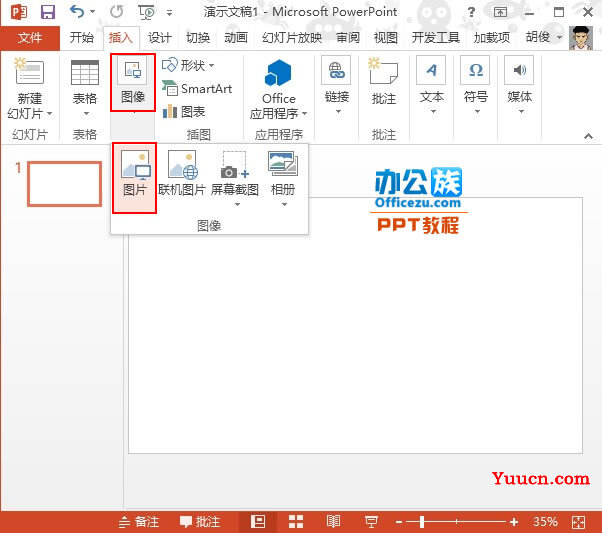602x533 pixels.
Task: Fit slide to current window icon
Action: click(579, 522)
